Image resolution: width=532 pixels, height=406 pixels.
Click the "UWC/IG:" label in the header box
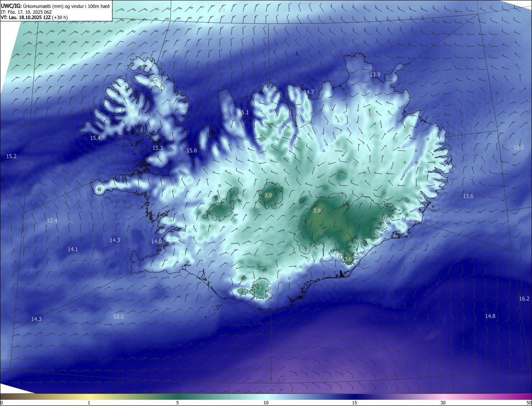coord(12,5)
